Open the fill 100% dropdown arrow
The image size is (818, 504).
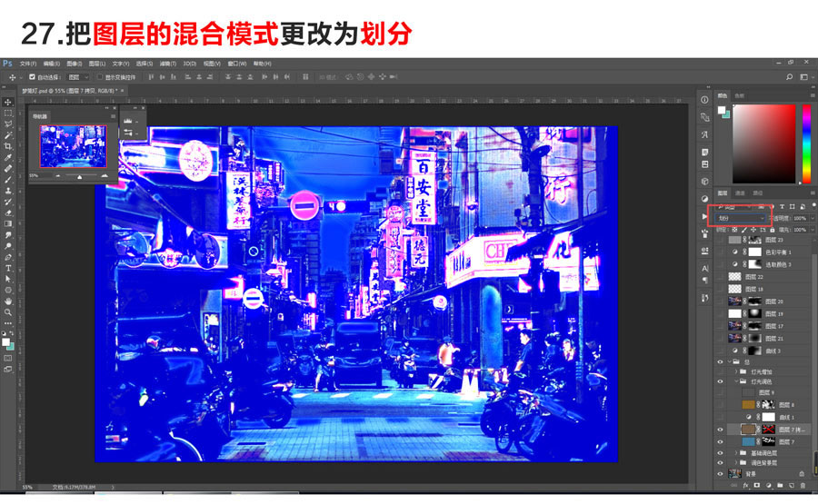coord(811,230)
